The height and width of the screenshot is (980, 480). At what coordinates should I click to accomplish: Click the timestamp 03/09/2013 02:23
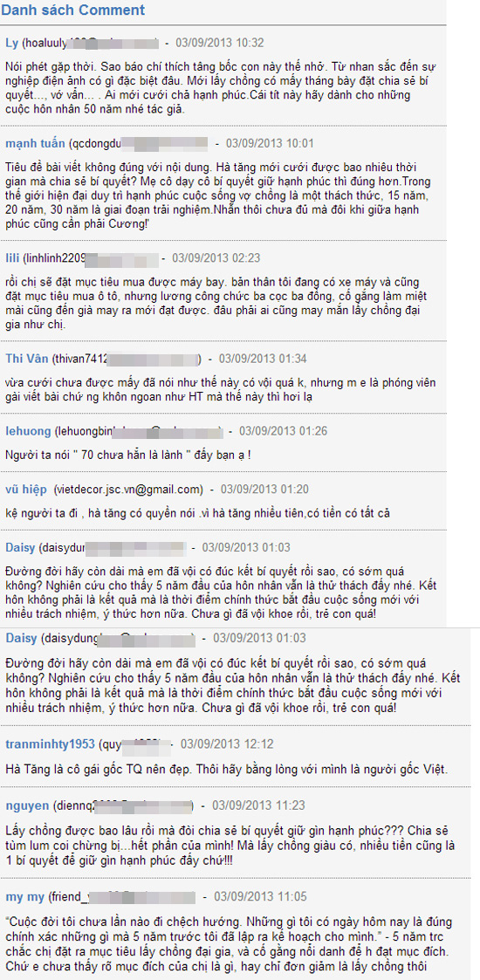[216, 257]
